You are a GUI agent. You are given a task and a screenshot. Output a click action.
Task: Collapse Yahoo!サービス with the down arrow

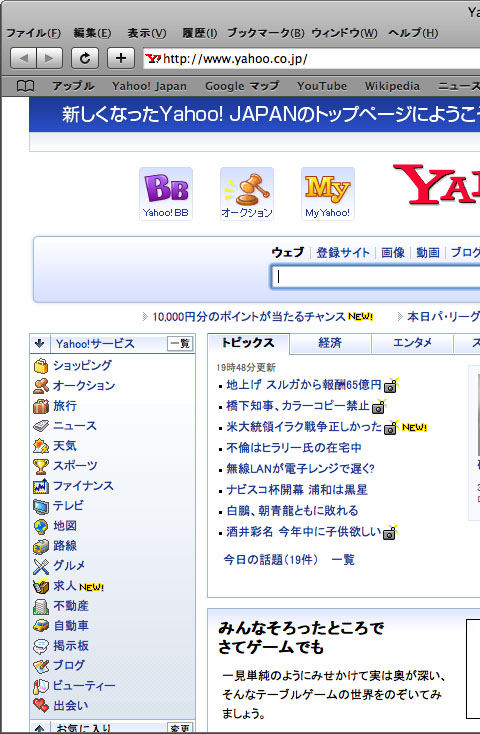coord(39,344)
